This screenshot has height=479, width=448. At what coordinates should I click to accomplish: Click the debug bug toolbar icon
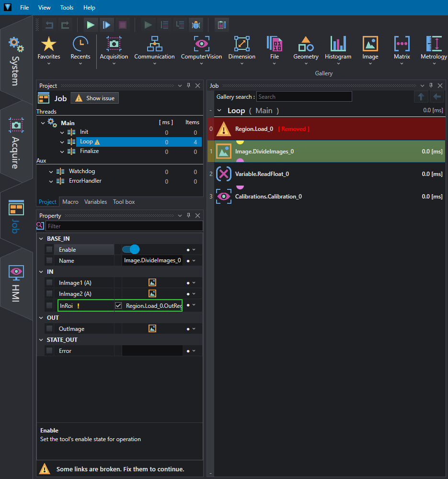pos(196,25)
